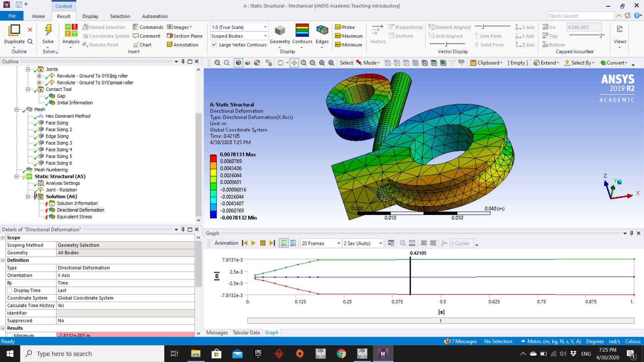This screenshot has height=362, width=644.
Task: Toggle Large Vertex Contours checkbox
Action: click(x=214, y=45)
